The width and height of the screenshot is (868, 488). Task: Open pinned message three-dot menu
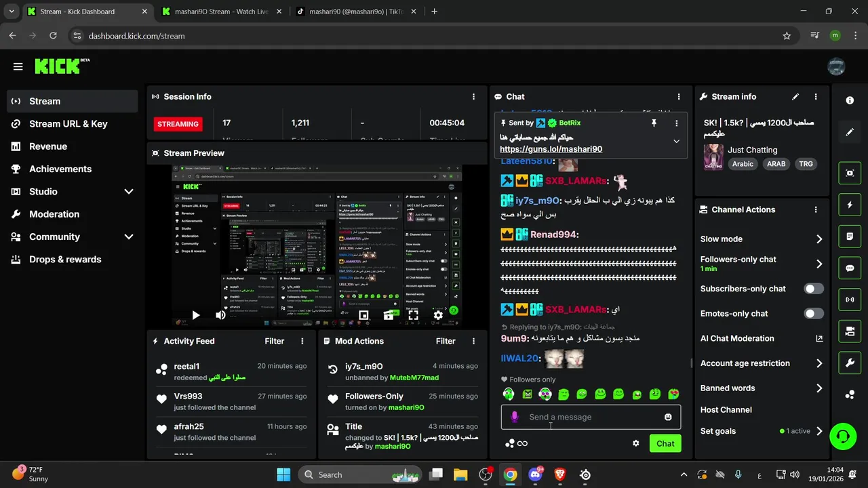pyautogui.click(x=676, y=123)
